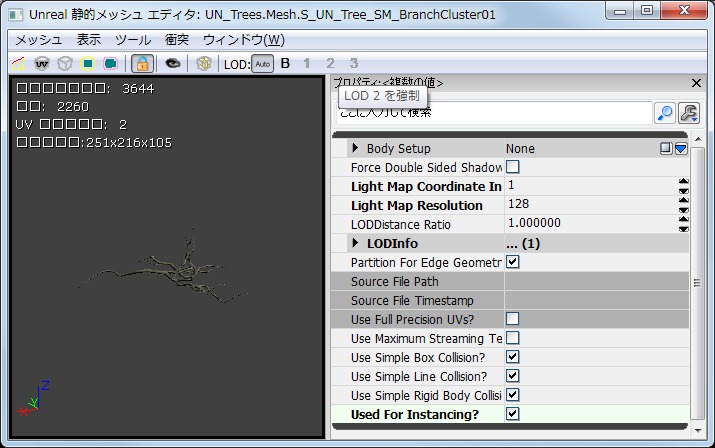This screenshot has height=448, width=715.
Task: Select the base LOD 'B' button
Action: (285, 63)
